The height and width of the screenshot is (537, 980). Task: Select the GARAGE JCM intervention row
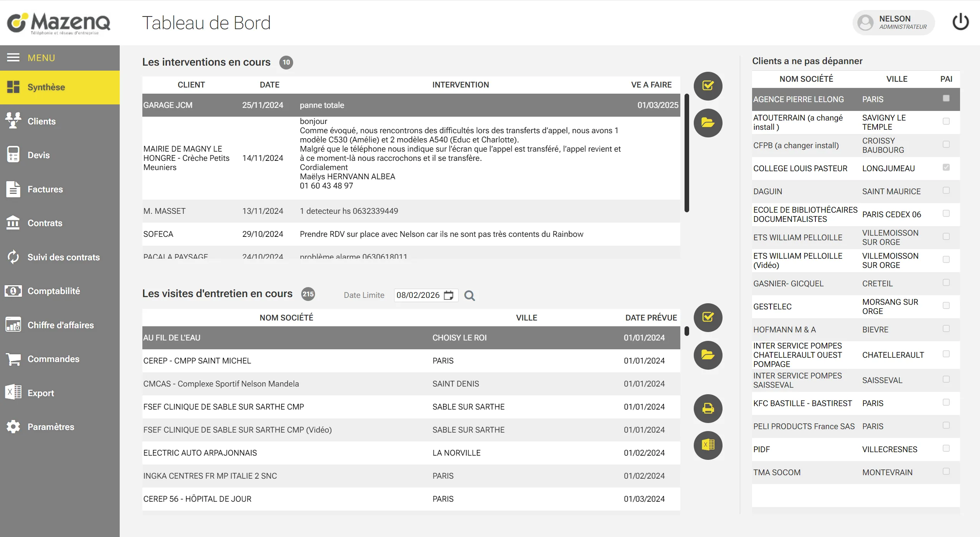click(411, 105)
